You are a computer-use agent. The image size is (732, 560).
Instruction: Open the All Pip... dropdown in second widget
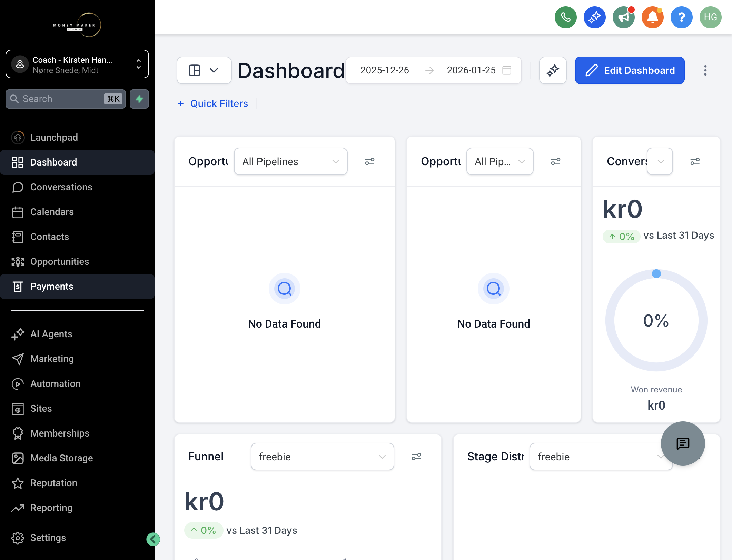pyautogui.click(x=500, y=161)
